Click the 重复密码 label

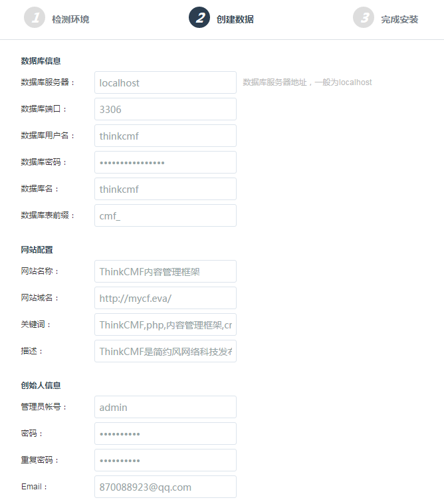39,460
